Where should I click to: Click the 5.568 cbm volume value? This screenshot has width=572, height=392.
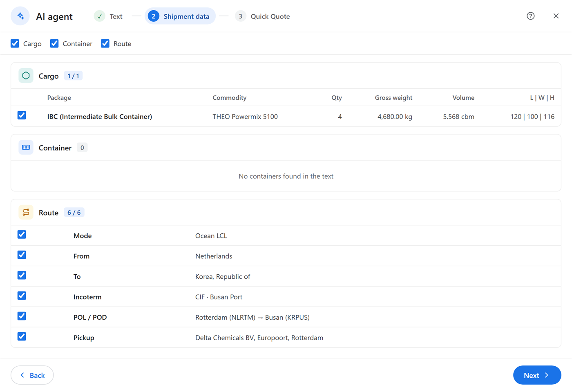click(x=458, y=116)
